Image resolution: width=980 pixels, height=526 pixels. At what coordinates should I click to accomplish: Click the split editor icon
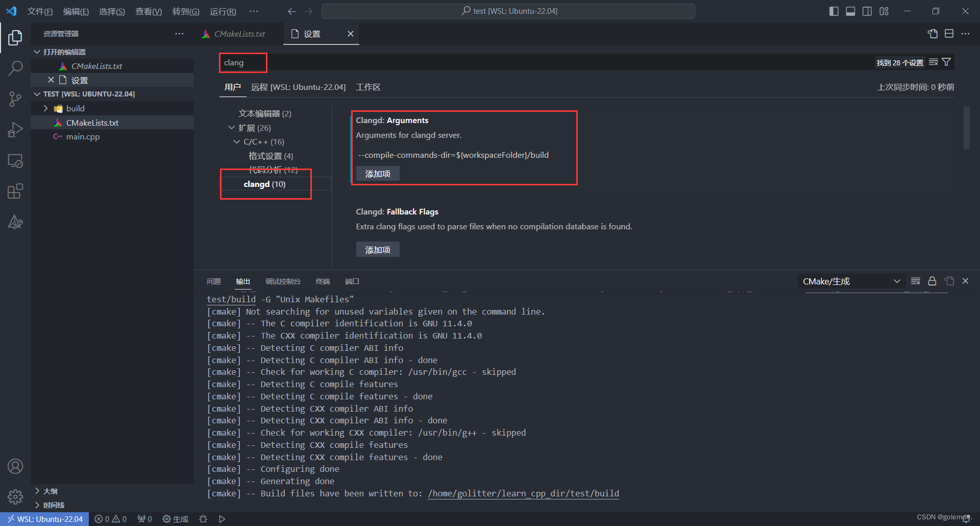[x=949, y=34]
